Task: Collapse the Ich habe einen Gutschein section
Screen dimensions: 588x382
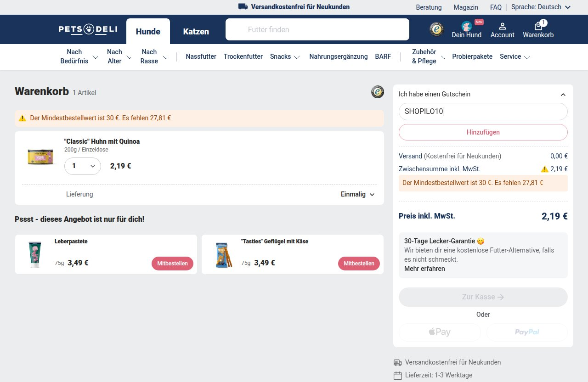Action: [x=483, y=94]
